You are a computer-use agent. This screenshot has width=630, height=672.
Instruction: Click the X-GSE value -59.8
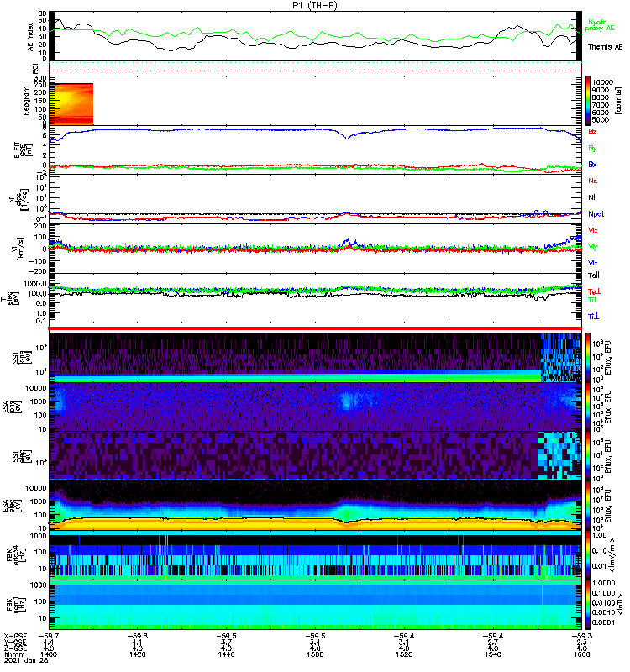point(137,636)
